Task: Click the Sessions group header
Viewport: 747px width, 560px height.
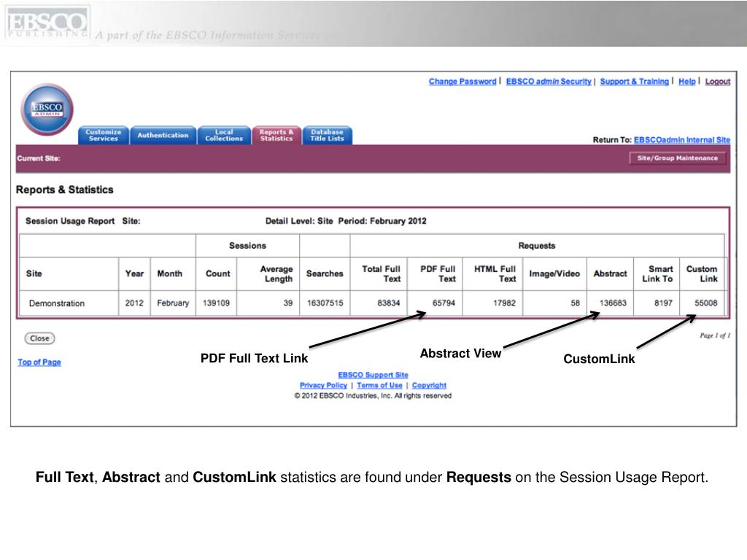Action: coord(248,246)
